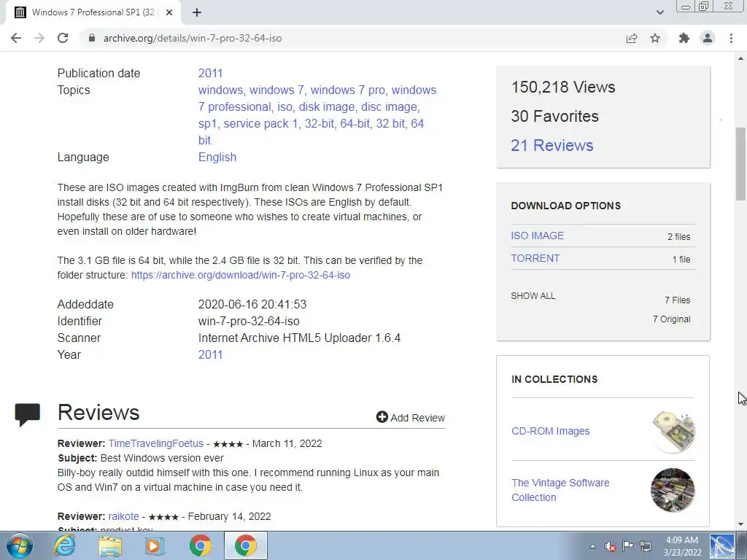Bookmark this page with the star icon
Viewport: 747px width, 560px height.
click(x=655, y=38)
